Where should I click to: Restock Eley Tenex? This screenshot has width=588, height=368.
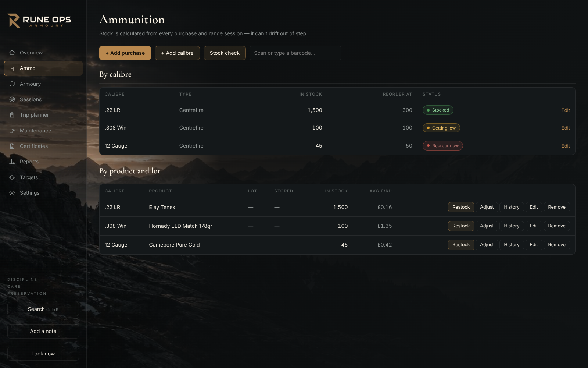point(461,207)
